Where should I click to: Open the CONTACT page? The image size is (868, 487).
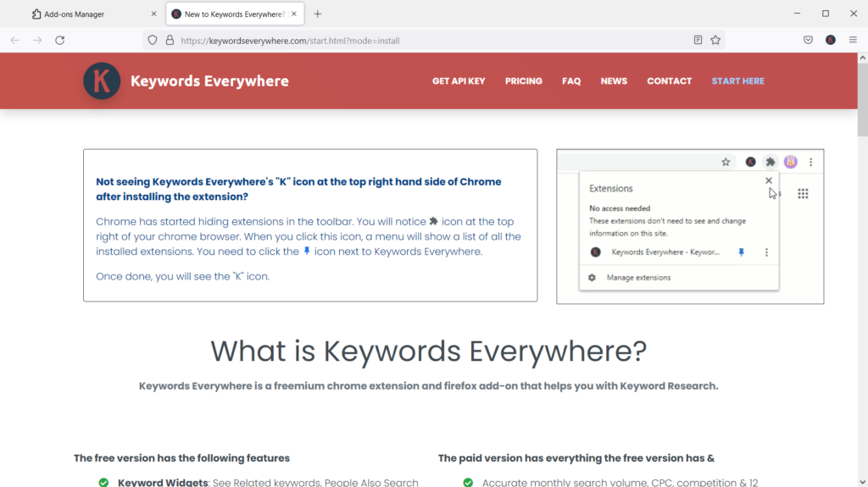click(x=670, y=80)
